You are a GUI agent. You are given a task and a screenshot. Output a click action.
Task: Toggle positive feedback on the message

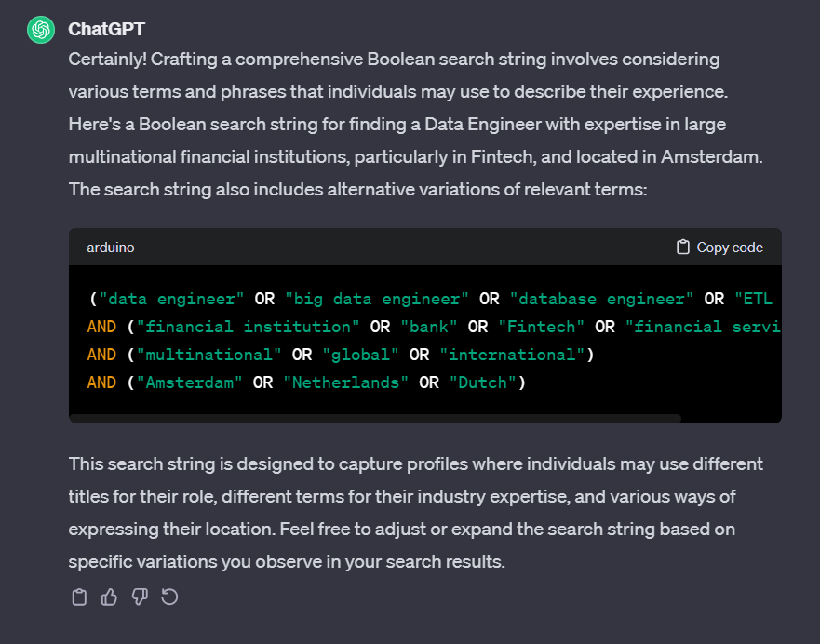109,597
